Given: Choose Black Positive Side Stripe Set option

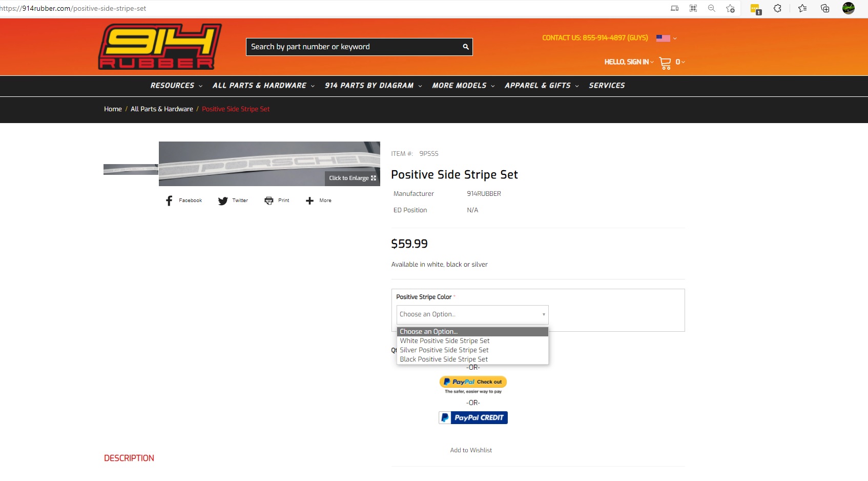Looking at the screenshot, I should tap(444, 359).
